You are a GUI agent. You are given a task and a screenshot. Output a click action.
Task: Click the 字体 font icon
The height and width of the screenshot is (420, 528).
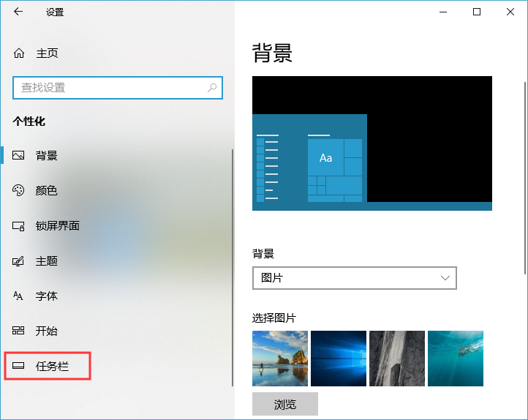tap(18, 296)
